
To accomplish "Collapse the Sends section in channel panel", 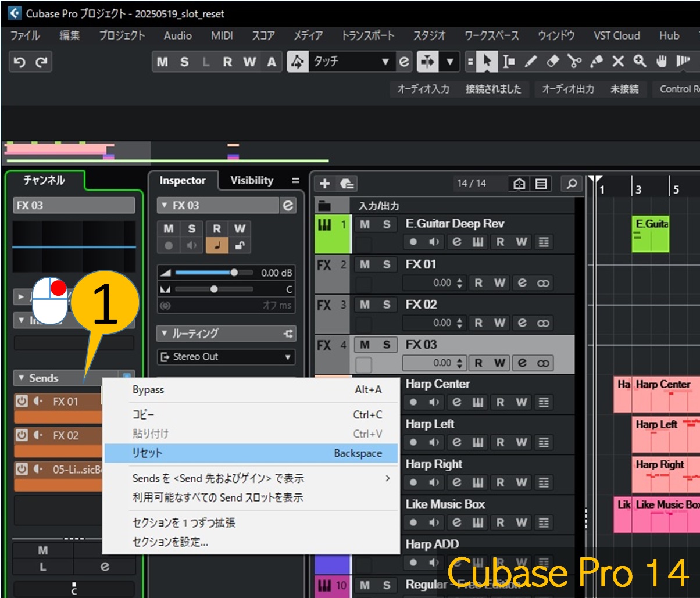I will point(22,378).
